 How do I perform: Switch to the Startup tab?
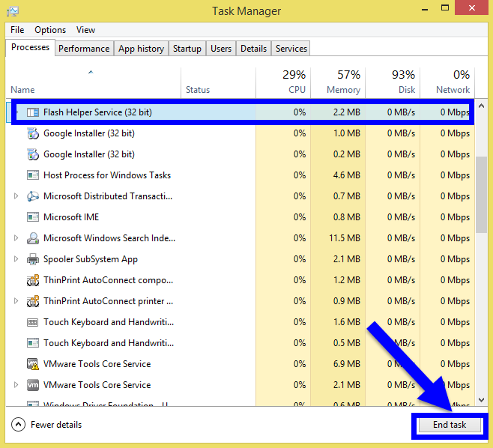[x=187, y=49]
